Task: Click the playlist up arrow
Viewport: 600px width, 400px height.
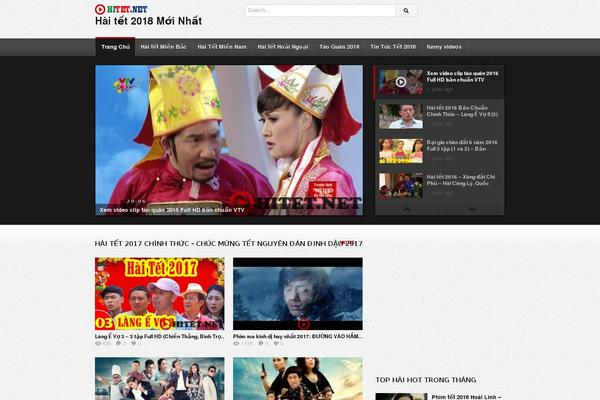Action: pos(407,209)
